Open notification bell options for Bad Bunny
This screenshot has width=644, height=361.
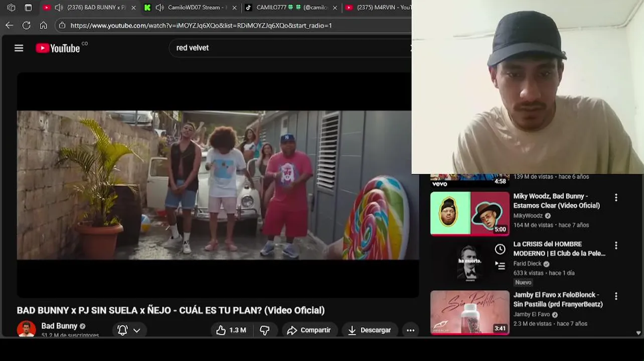(129, 330)
